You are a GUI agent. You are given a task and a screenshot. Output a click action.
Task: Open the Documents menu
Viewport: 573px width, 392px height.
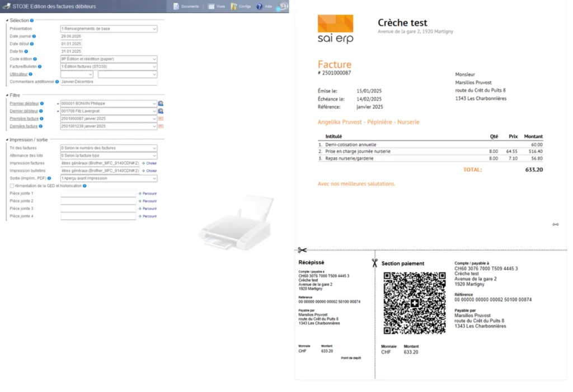pyautogui.click(x=186, y=6)
